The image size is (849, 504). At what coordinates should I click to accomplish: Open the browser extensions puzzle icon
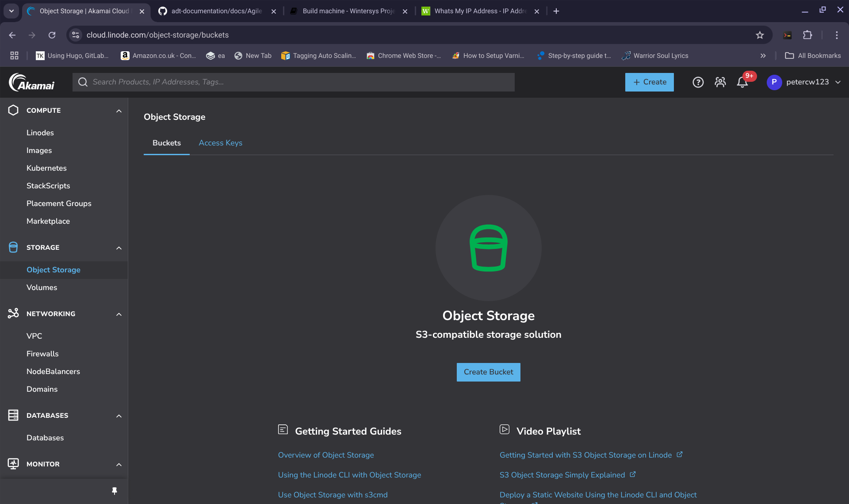[807, 35]
